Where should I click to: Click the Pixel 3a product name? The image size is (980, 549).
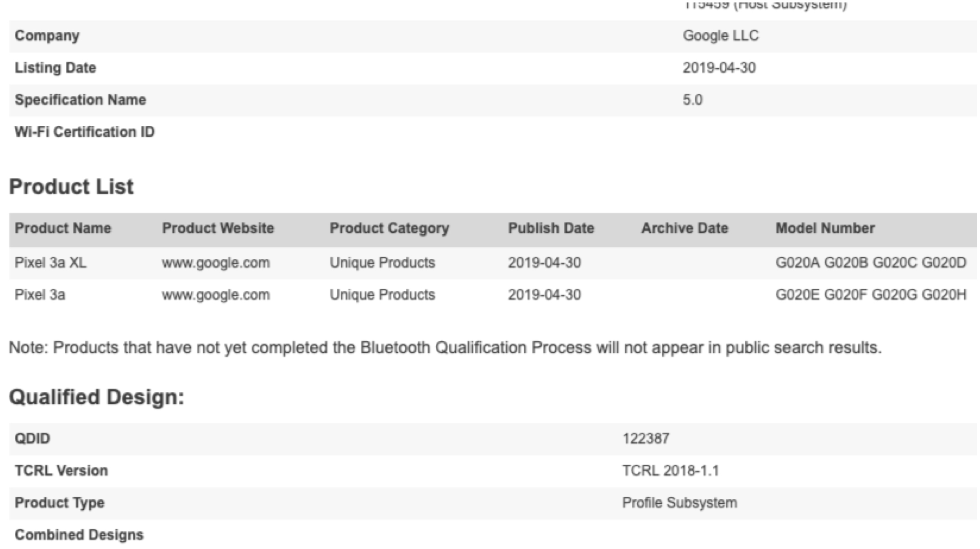40,295
